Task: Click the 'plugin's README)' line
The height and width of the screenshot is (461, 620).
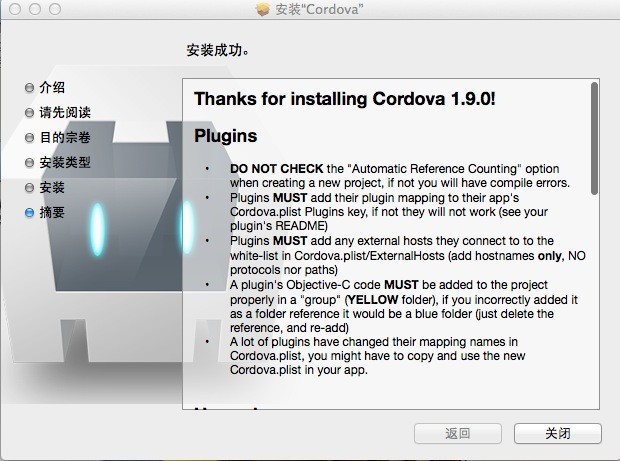Action: coord(279,226)
